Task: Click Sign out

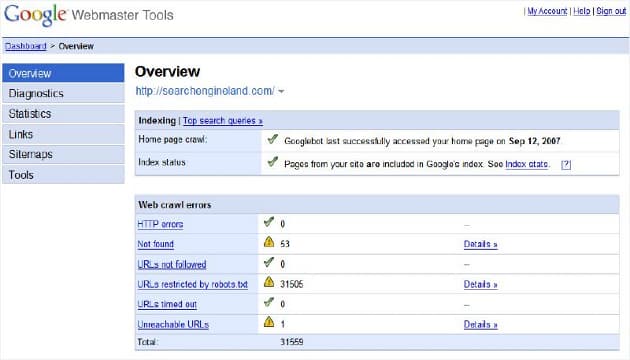Action: click(x=611, y=11)
